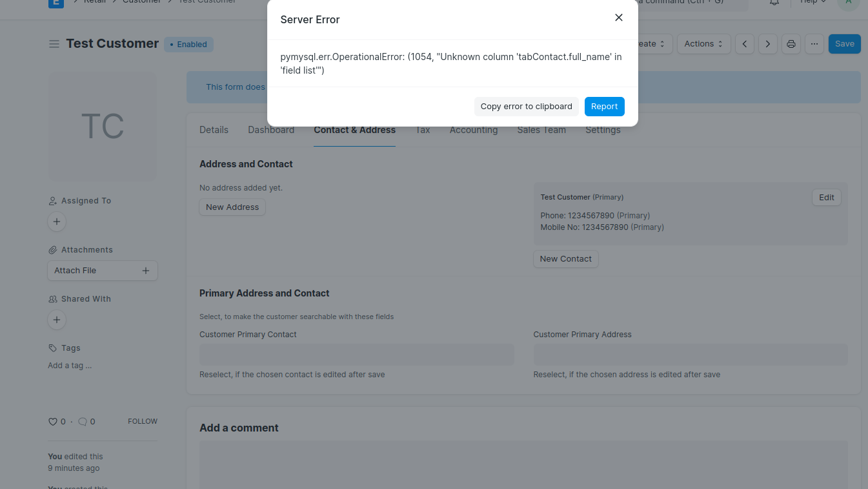Click the ERPNext logo in the breadcrumb bar
Image resolution: width=868 pixels, height=489 pixels.
(x=56, y=4)
